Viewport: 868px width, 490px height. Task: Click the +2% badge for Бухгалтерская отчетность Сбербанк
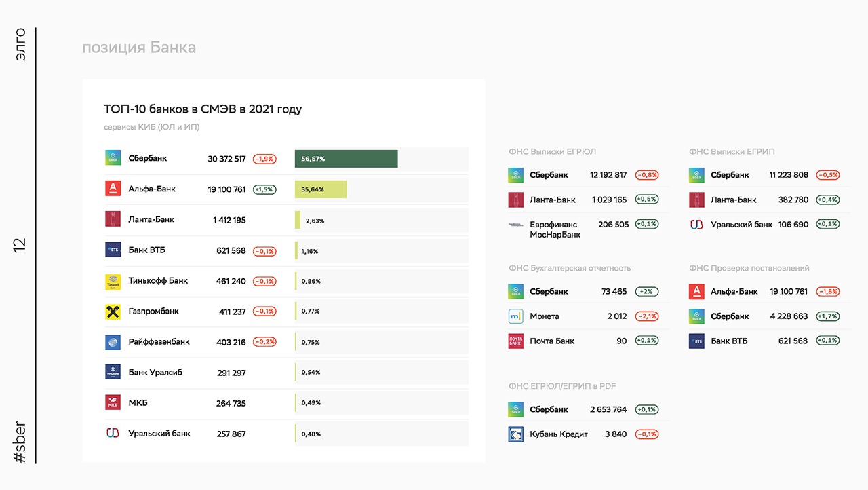[647, 292]
